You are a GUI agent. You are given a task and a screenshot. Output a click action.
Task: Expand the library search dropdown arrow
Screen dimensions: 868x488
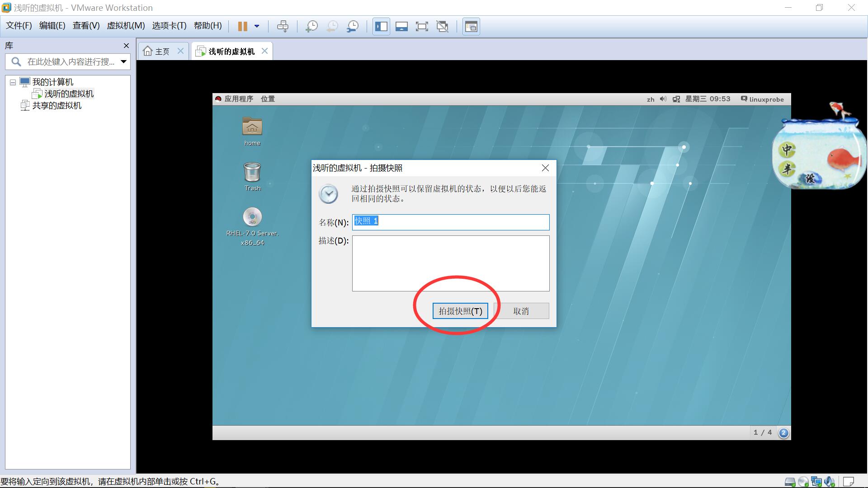coord(123,61)
